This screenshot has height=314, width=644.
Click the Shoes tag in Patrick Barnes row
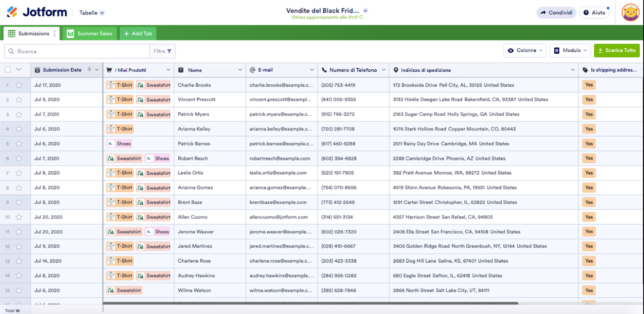tap(120, 144)
